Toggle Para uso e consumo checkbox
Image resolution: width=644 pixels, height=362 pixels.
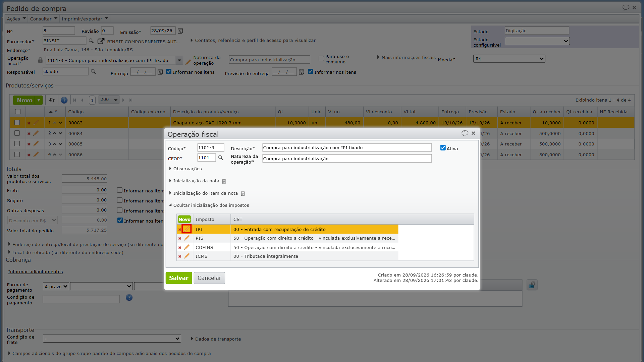click(x=321, y=59)
